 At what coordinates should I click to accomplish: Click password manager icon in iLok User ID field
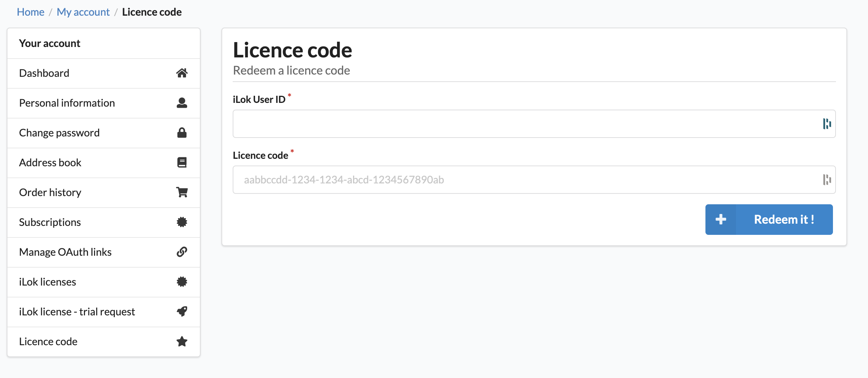pyautogui.click(x=827, y=124)
